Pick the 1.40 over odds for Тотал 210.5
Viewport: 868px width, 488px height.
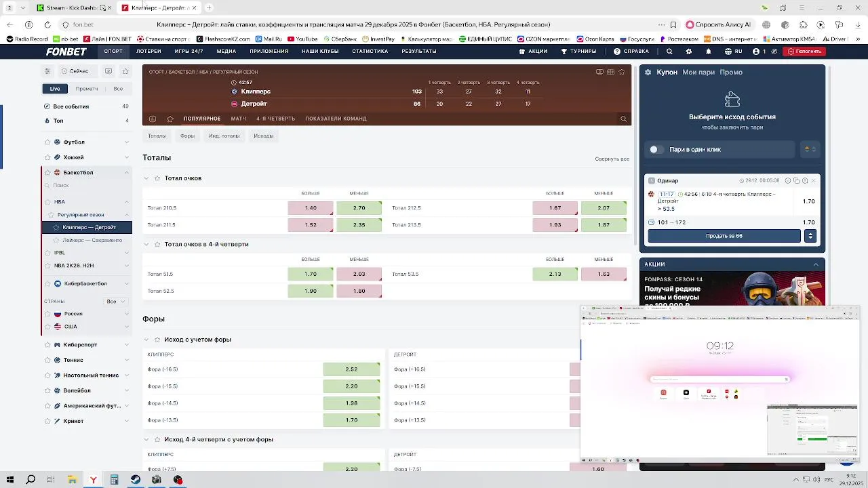coord(311,208)
